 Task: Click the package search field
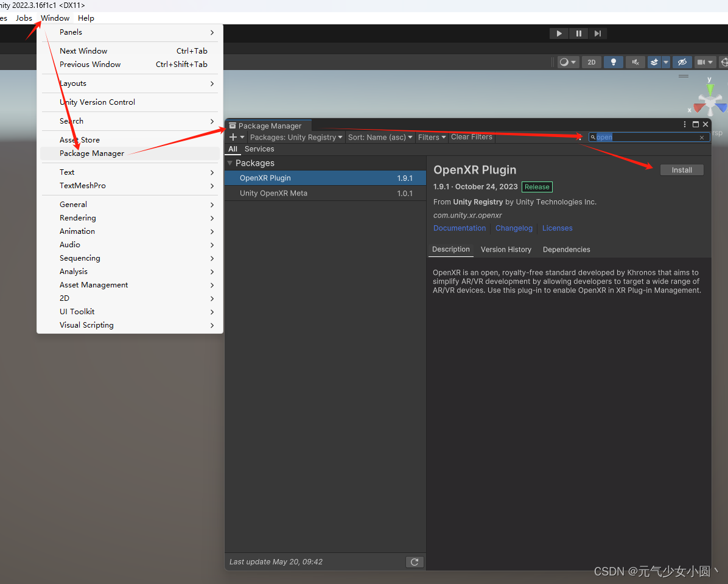coord(649,137)
